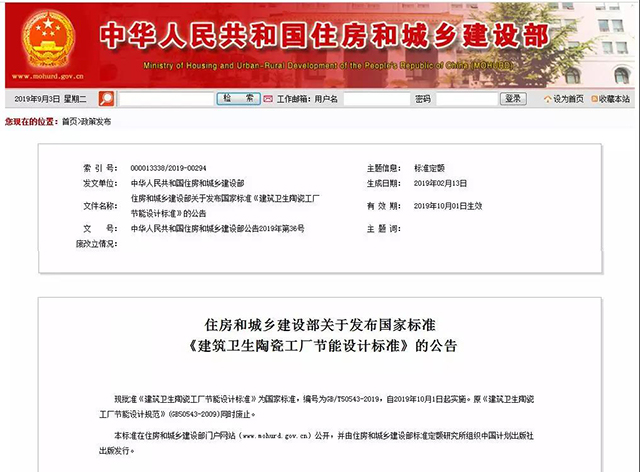Click announcement heading 住房和城乡建设部关于发布国家标准
The width and height of the screenshot is (640, 472).
[320, 325]
